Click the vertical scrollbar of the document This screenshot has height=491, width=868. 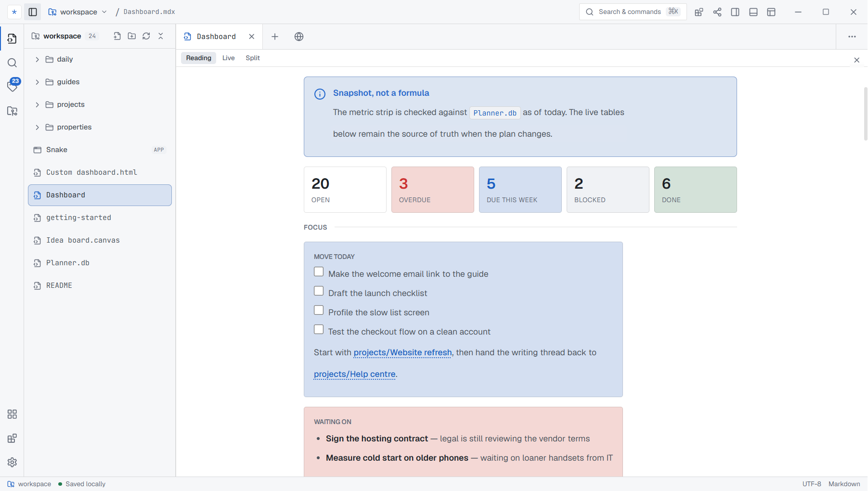(865, 114)
